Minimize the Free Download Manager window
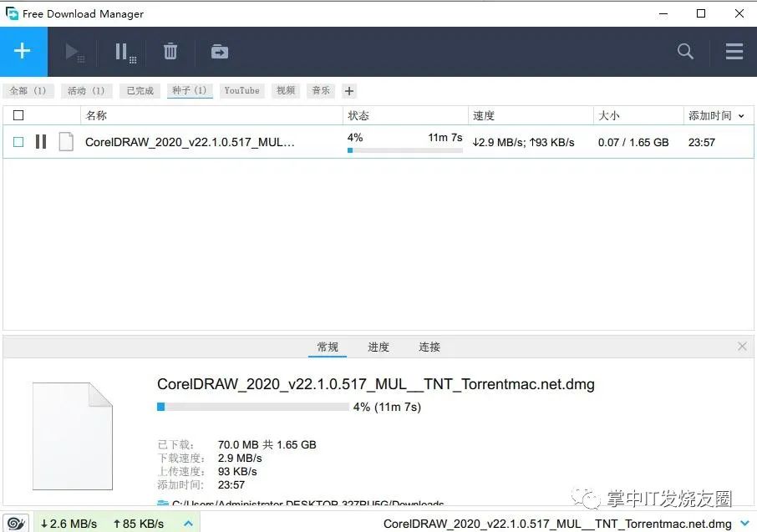Image resolution: width=757 pixels, height=532 pixels. coord(663,13)
